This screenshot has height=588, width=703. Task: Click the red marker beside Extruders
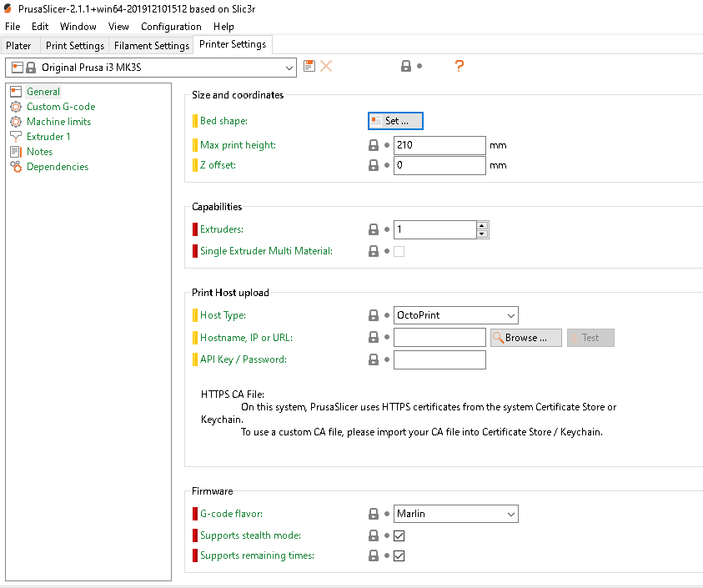pyautogui.click(x=195, y=229)
